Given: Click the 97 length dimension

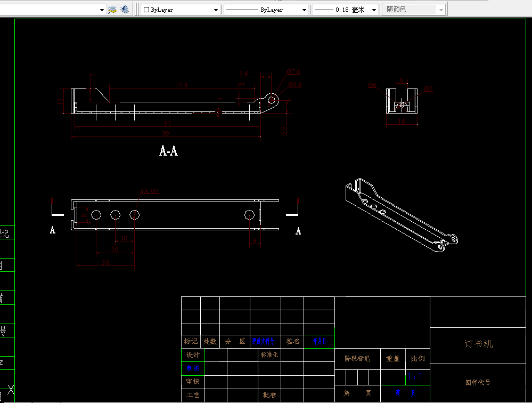Looking at the screenshot, I should pyautogui.click(x=168, y=123).
